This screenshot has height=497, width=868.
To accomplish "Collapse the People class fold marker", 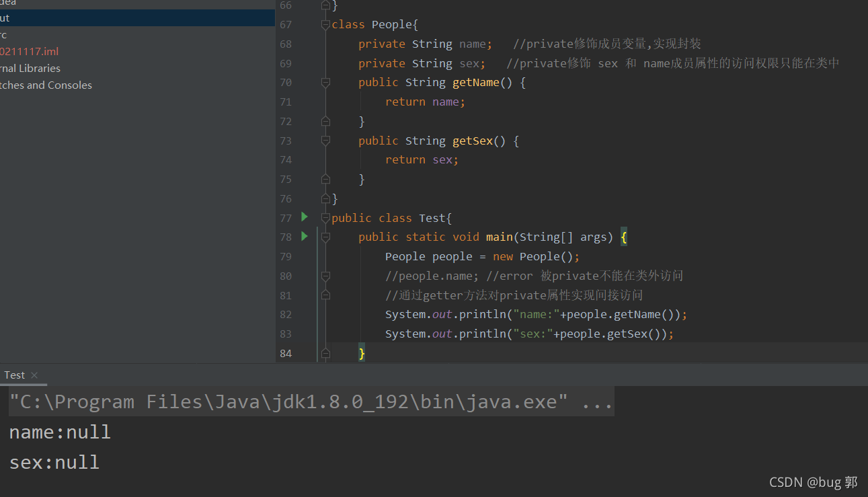I will (326, 24).
